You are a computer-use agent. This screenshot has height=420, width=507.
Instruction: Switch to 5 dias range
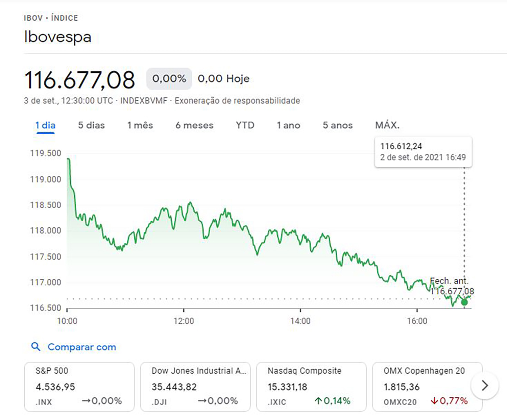(91, 125)
